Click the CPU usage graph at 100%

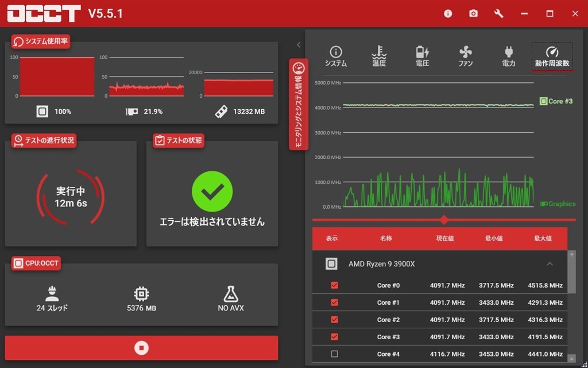click(x=57, y=76)
